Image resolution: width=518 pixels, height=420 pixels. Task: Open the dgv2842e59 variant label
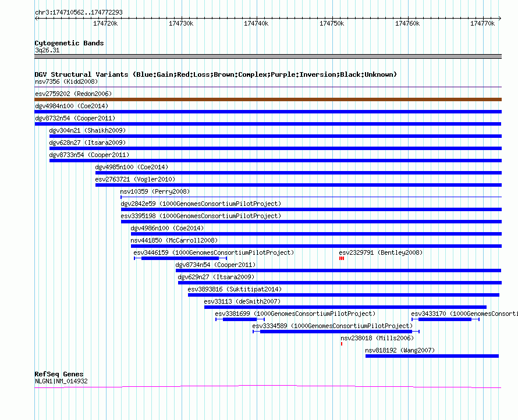pos(201,204)
